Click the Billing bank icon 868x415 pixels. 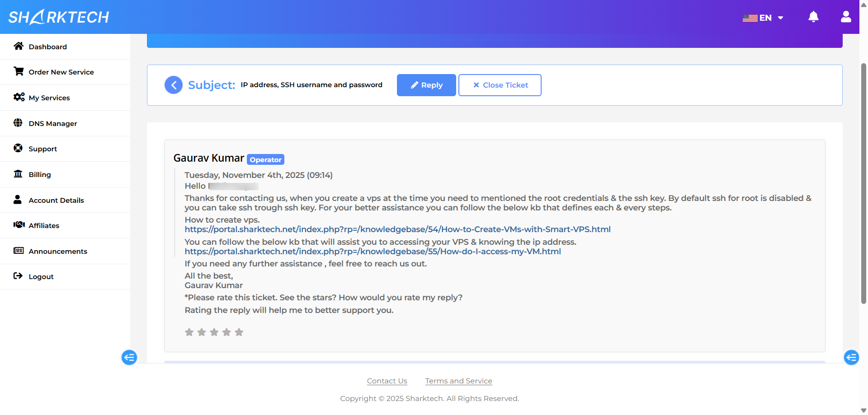click(18, 174)
